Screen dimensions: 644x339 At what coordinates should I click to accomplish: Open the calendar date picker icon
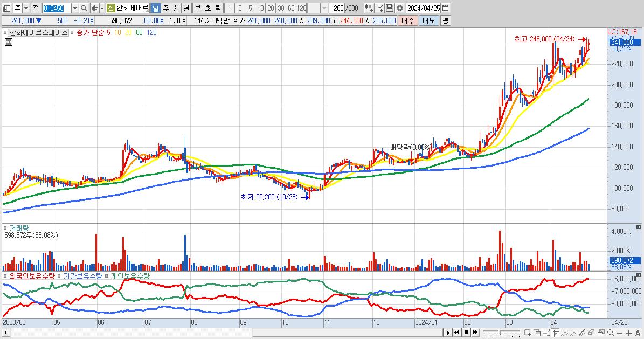click(x=445, y=8)
